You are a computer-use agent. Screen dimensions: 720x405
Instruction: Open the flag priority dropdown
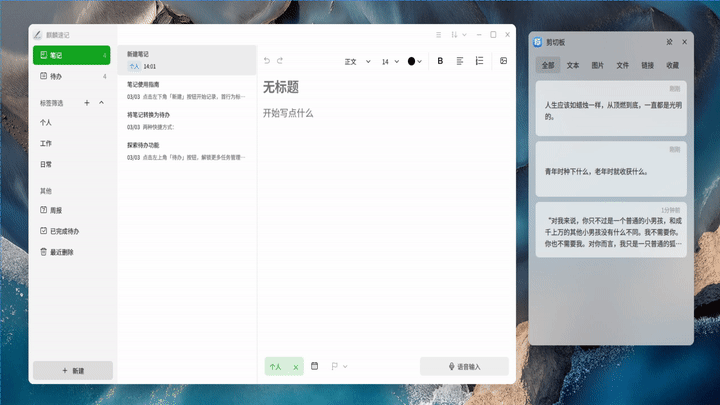coord(339,366)
